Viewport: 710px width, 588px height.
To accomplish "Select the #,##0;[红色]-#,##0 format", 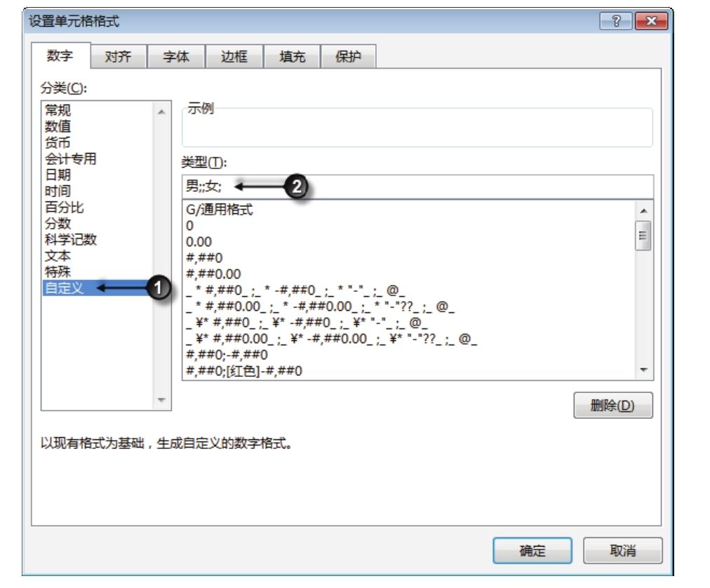I will pyautogui.click(x=244, y=370).
